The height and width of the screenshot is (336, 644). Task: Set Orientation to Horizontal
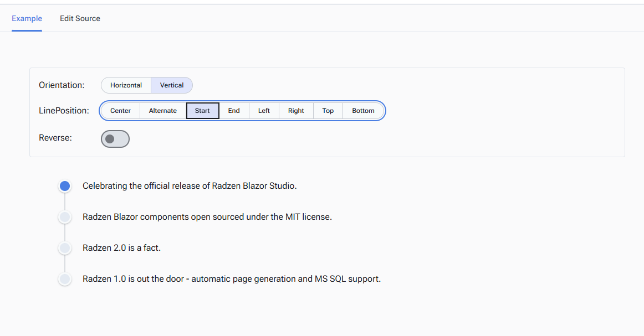[x=126, y=85]
